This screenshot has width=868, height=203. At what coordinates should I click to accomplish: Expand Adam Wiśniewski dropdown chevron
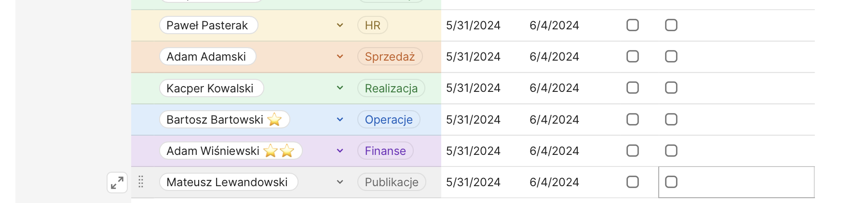(x=340, y=151)
